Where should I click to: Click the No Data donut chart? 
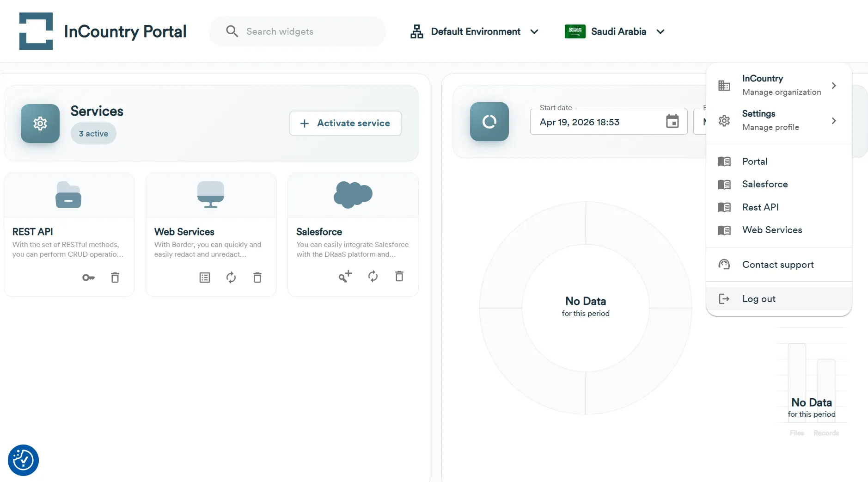click(586, 308)
